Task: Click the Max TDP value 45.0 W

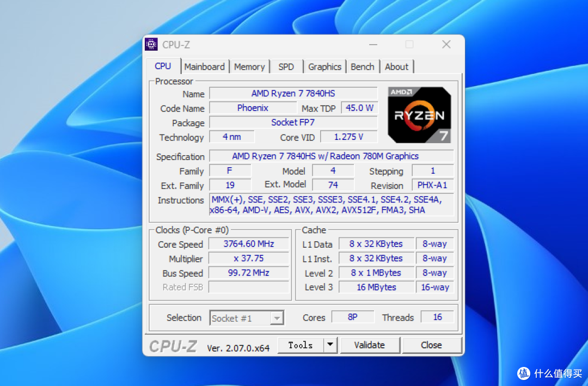Action: (x=359, y=108)
